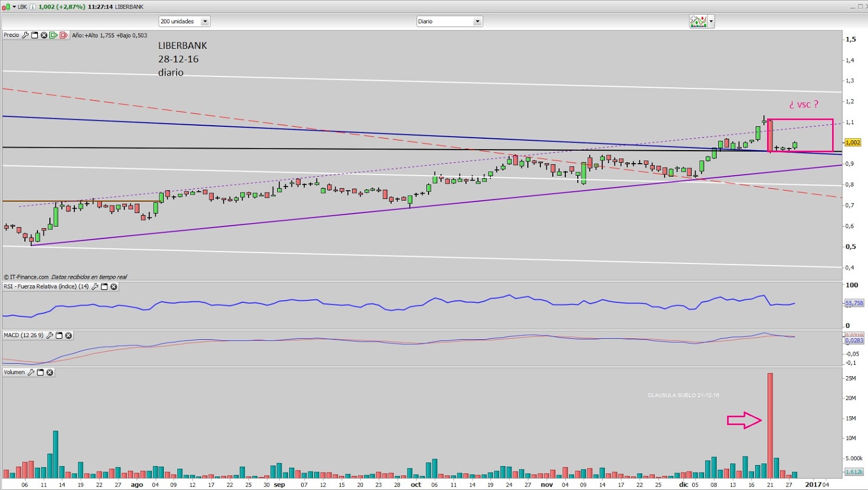Click the 'oct' month label on the date axis

pyautogui.click(x=416, y=485)
